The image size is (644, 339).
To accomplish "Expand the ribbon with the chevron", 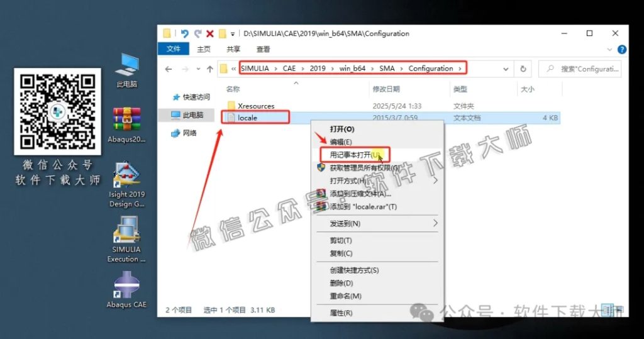I will (x=609, y=49).
